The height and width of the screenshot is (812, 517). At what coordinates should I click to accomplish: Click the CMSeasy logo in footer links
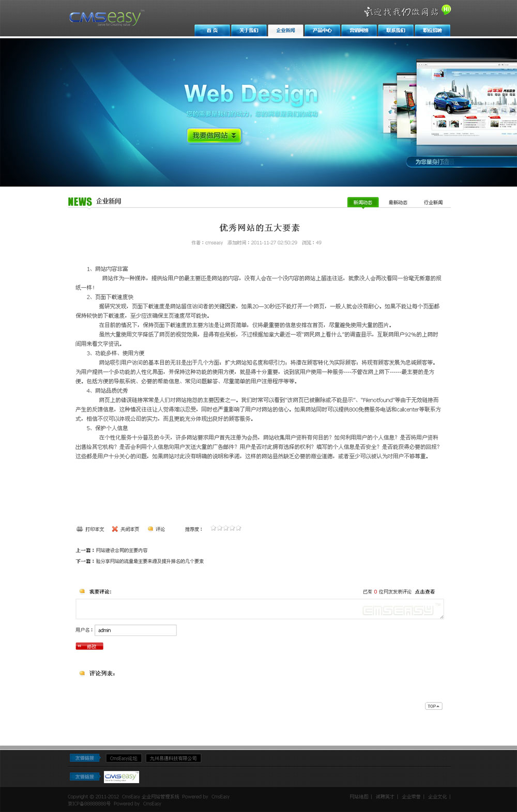point(121,776)
